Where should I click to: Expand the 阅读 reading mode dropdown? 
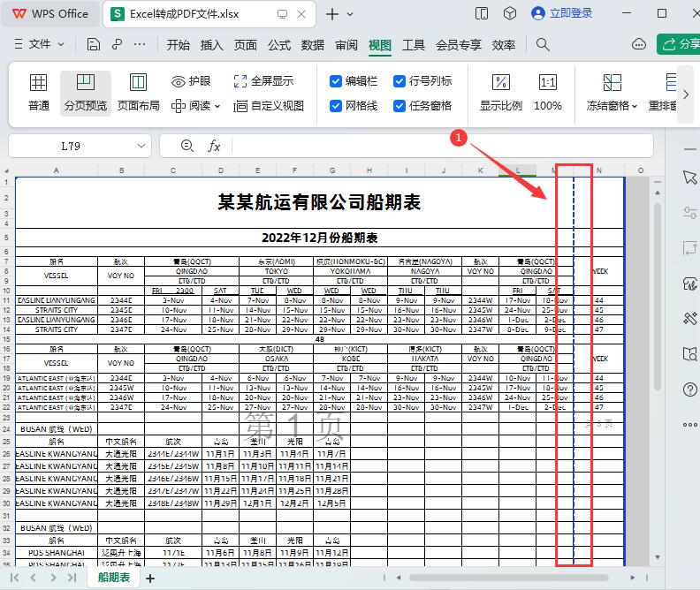pyautogui.click(x=217, y=107)
